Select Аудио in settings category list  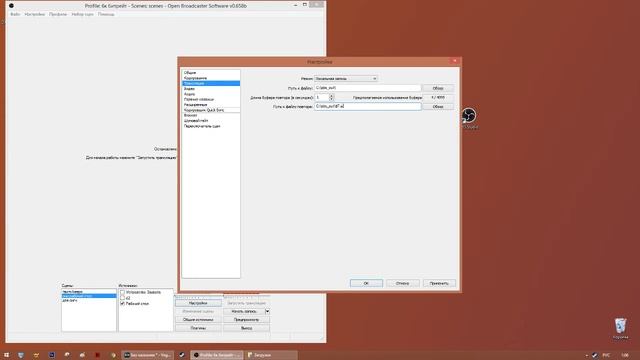point(211,94)
